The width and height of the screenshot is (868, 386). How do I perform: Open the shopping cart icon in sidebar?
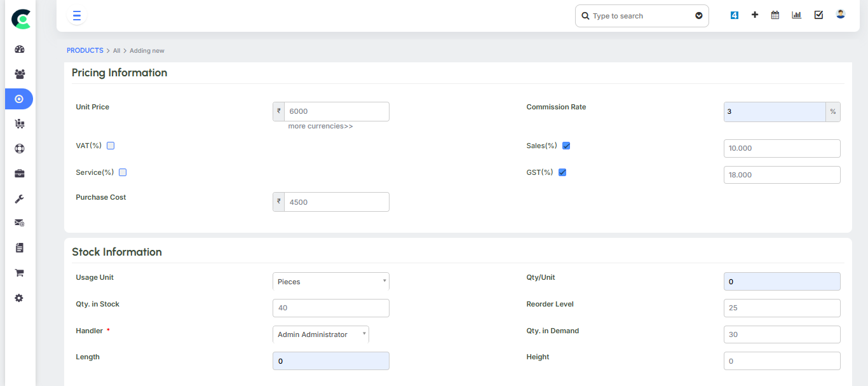click(x=19, y=273)
